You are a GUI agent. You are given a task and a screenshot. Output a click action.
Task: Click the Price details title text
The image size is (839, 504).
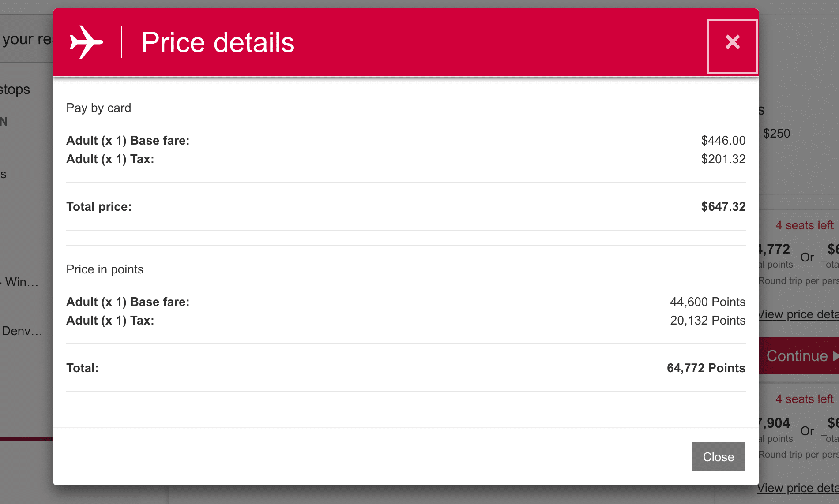tap(218, 43)
